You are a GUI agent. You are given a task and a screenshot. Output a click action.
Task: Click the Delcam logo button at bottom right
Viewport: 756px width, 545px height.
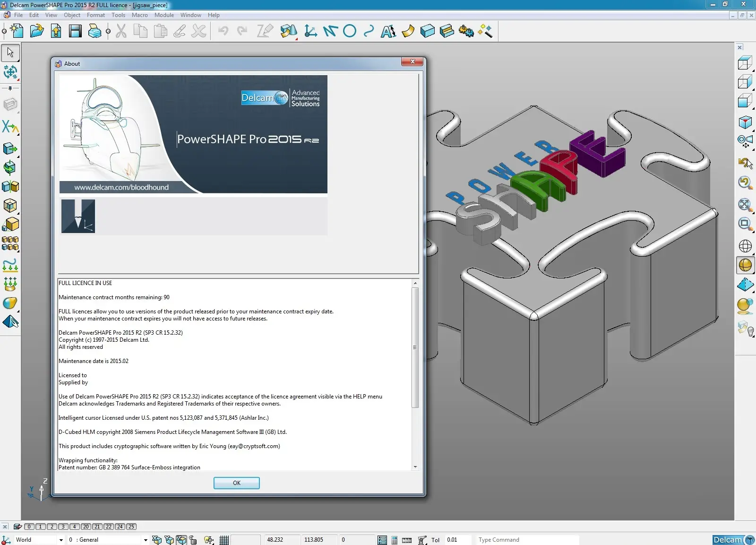tap(734, 540)
